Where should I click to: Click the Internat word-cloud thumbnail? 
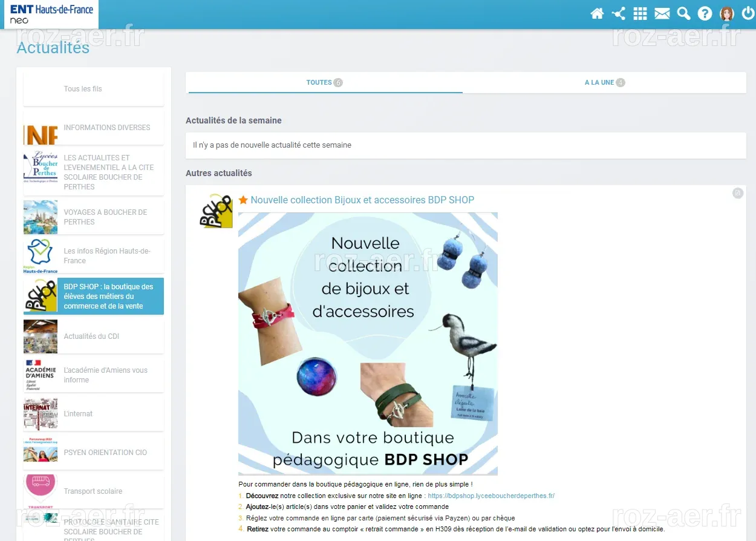41,414
